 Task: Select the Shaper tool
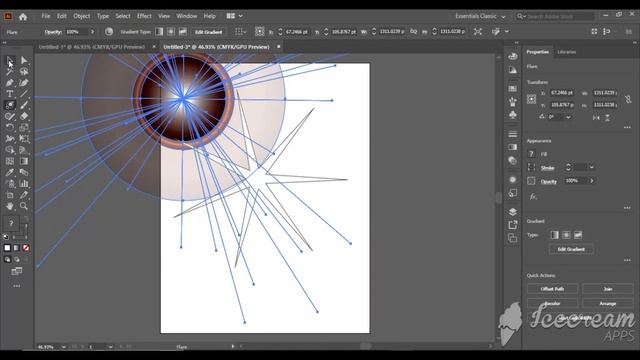tap(9, 116)
